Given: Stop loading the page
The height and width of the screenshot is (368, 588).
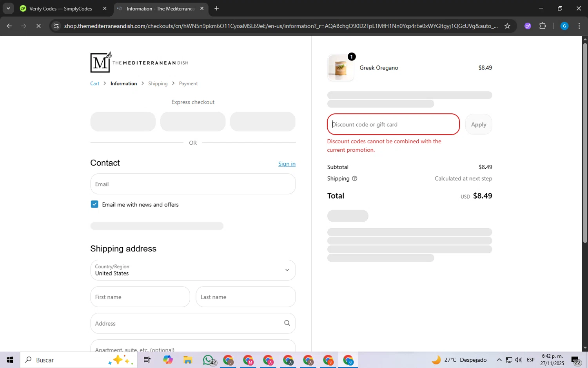Looking at the screenshot, I should coord(38,26).
